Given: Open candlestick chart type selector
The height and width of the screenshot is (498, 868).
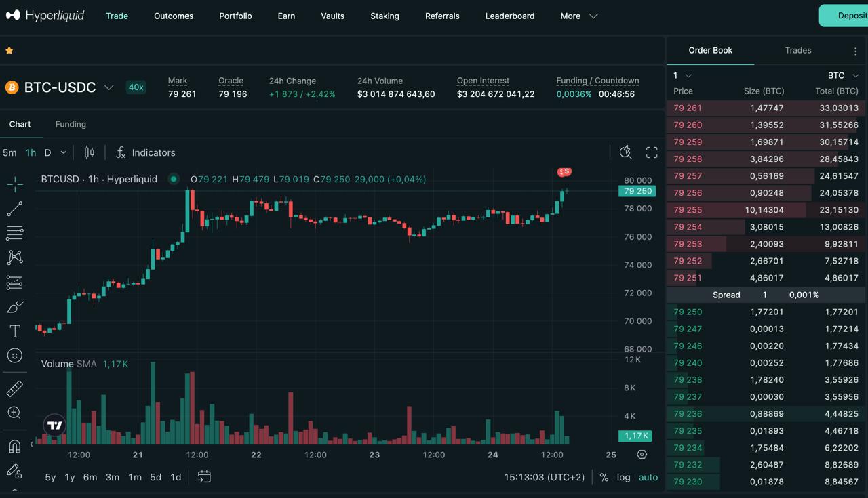Looking at the screenshot, I should coord(90,152).
